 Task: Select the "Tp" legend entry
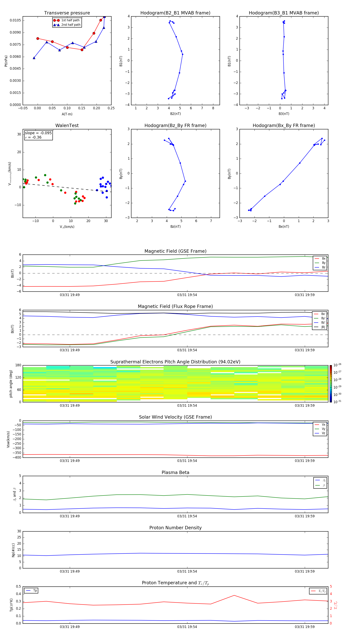click(31, 591)
